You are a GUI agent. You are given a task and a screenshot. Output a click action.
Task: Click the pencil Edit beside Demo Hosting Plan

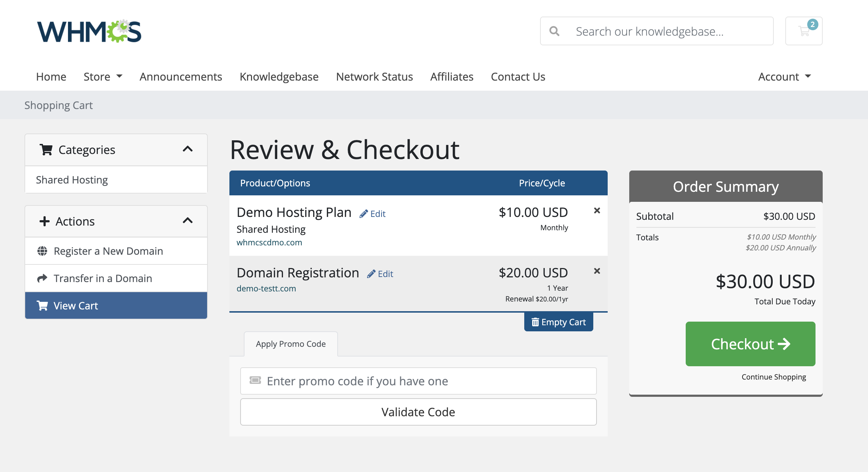point(373,214)
